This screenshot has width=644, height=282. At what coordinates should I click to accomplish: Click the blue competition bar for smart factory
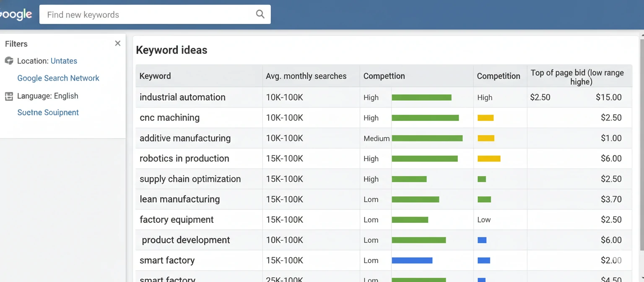click(412, 260)
